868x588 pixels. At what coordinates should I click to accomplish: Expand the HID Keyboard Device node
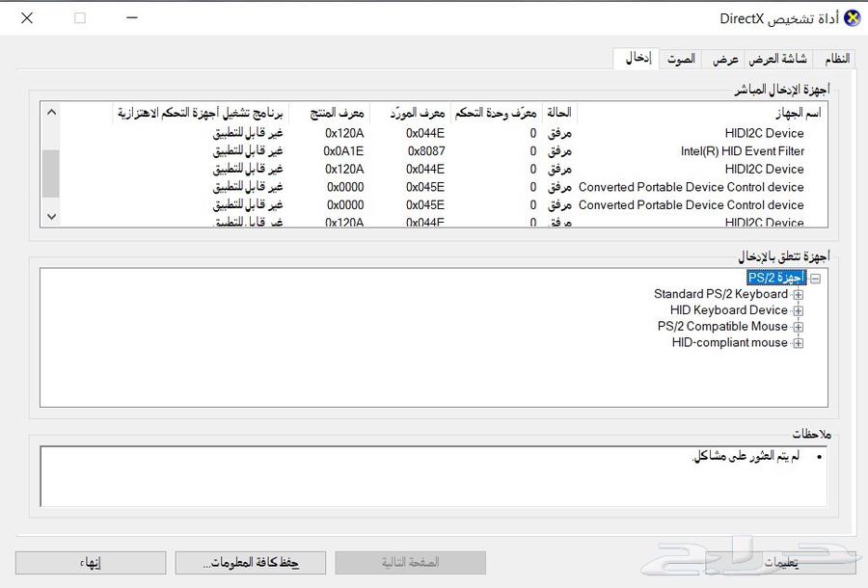click(798, 309)
